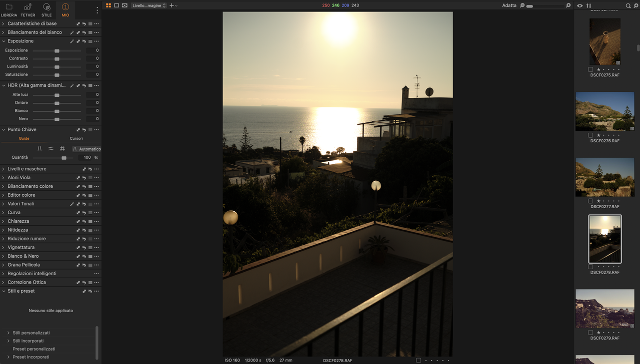Screen dimensions: 640x364
Task: Select combined keystone grid tool
Action: tap(62, 149)
